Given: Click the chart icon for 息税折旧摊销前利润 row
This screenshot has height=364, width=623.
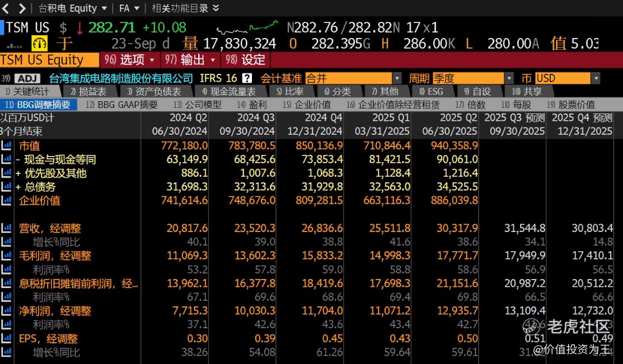Looking at the screenshot, I should tap(6, 283).
